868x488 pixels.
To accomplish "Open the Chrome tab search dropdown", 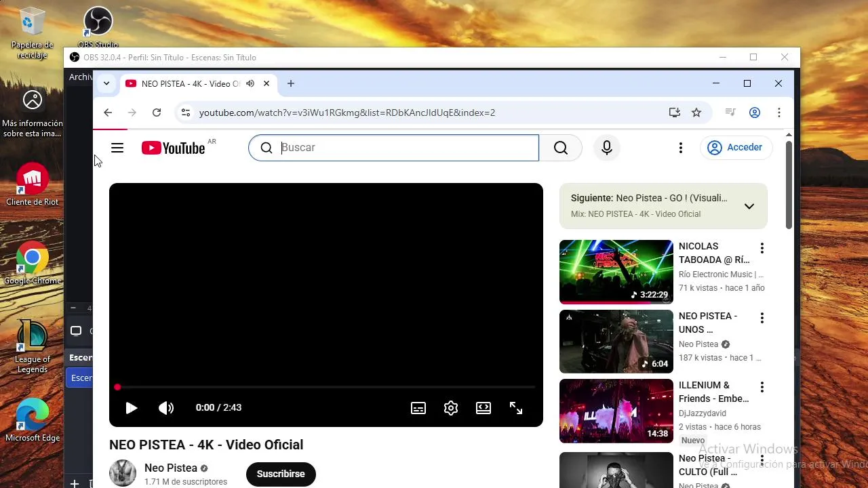I will pyautogui.click(x=106, y=83).
